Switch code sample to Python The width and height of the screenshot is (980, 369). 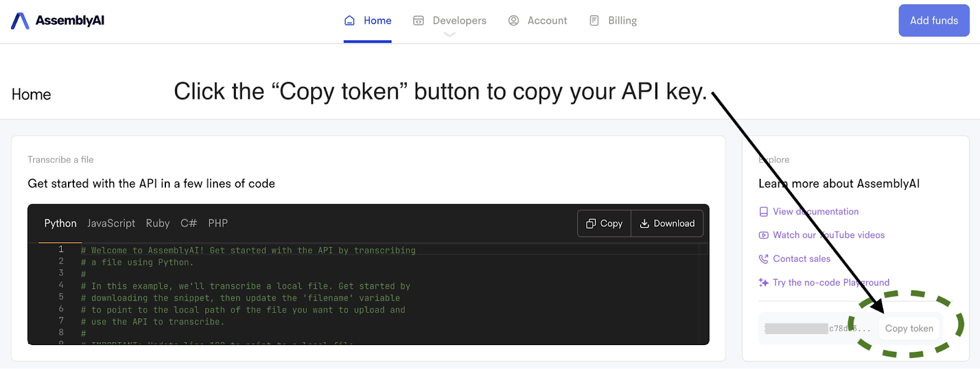click(x=61, y=224)
